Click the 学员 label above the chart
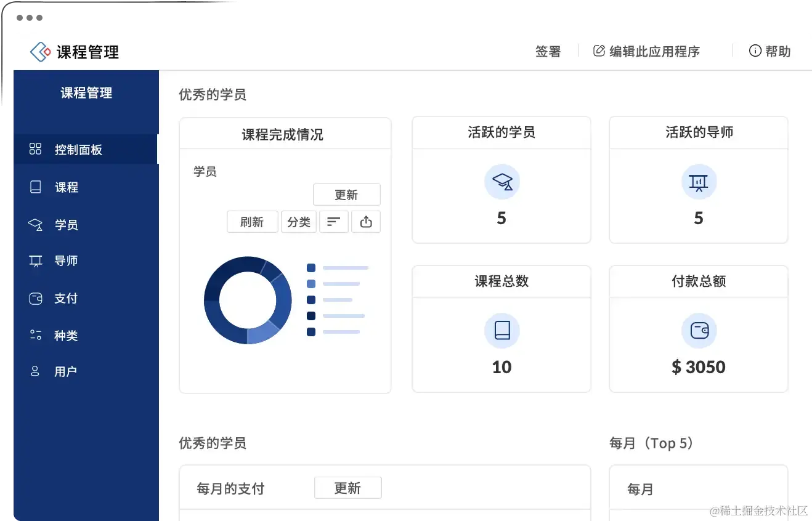812x521 pixels. point(205,172)
